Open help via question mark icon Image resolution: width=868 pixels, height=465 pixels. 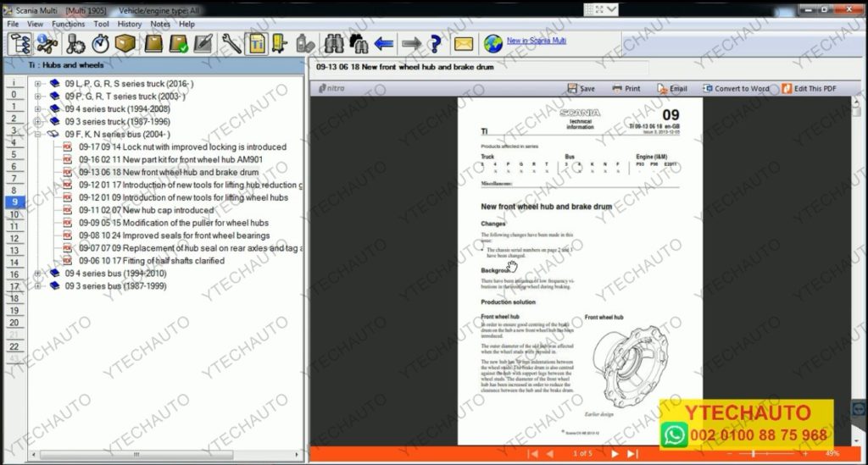click(x=435, y=43)
